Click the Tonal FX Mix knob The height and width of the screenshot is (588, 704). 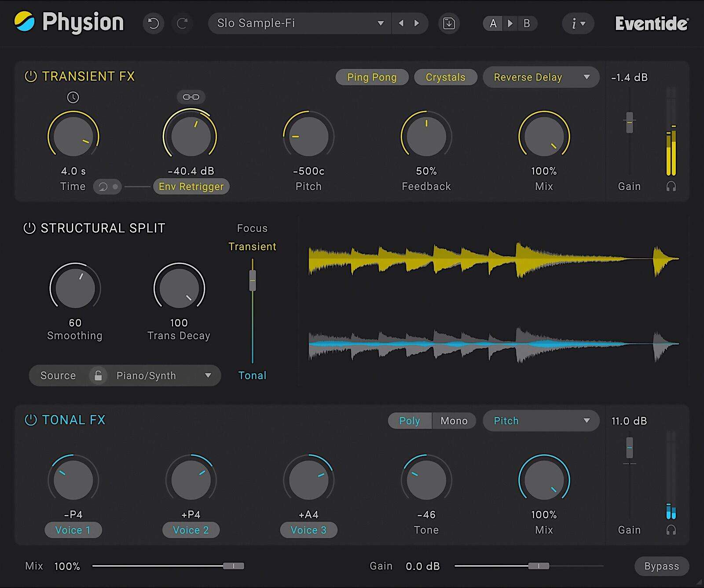(x=544, y=480)
